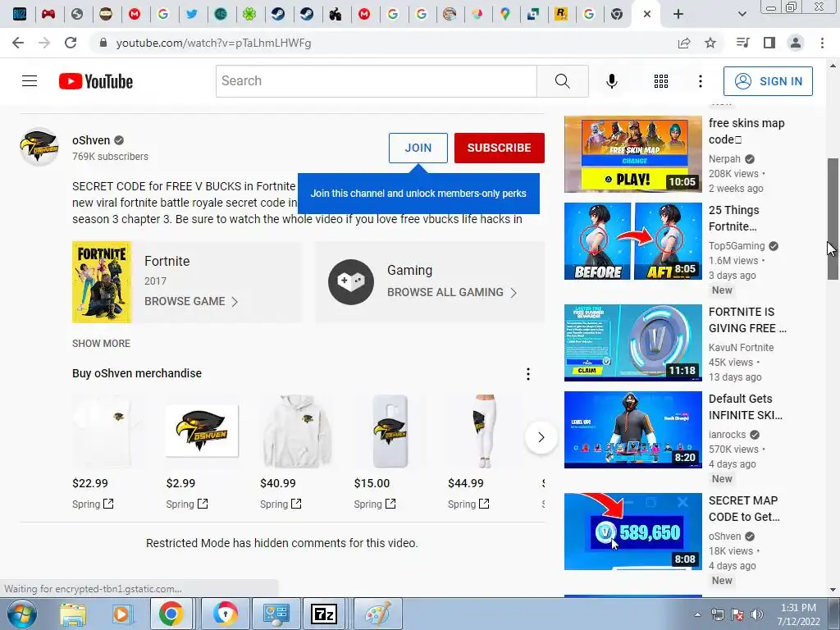The height and width of the screenshot is (630, 840).
Task: Switch to the Google Maps tab
Action: pyautogui.click(x=504, y=14)
